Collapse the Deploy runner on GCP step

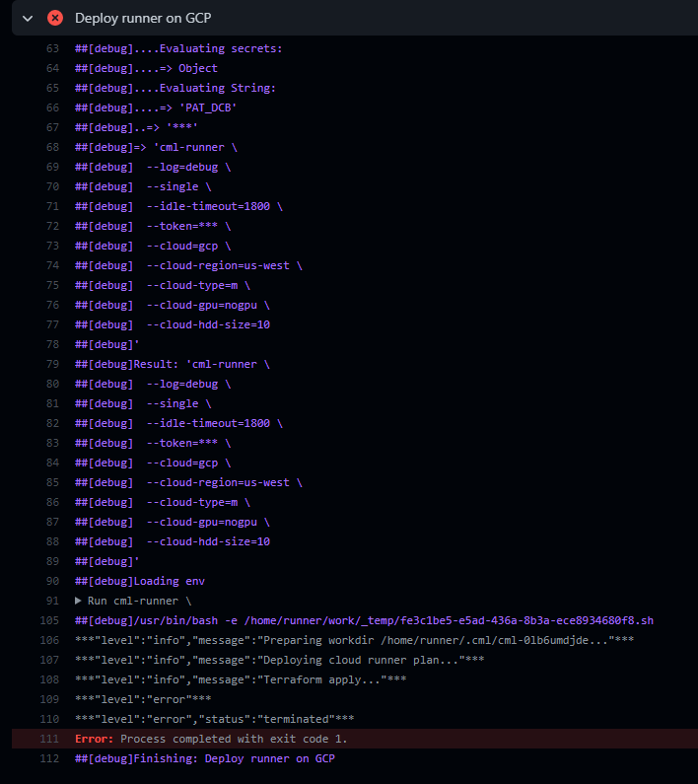(28, 19)
